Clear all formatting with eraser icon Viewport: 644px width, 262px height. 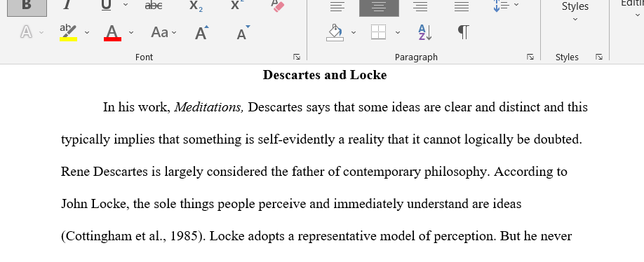[x=278, y=6]
